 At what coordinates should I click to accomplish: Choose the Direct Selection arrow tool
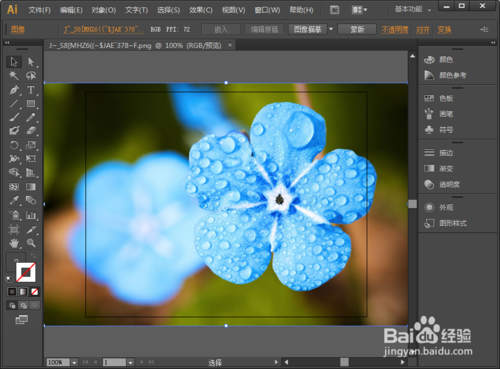tap(31, 62)
